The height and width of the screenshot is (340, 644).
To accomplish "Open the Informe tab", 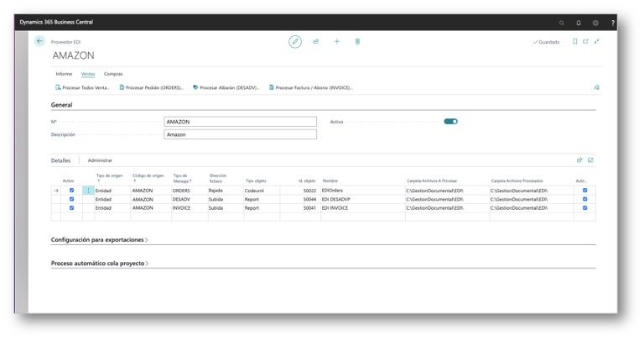I will click(x=64, y=74).
